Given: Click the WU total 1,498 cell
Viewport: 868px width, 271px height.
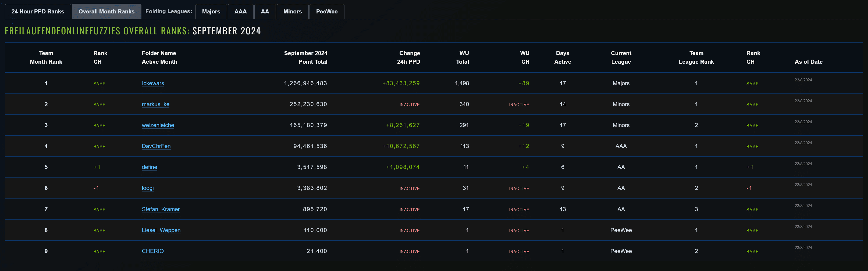Looking at the screenshot, I should click(x=462, y=83).
